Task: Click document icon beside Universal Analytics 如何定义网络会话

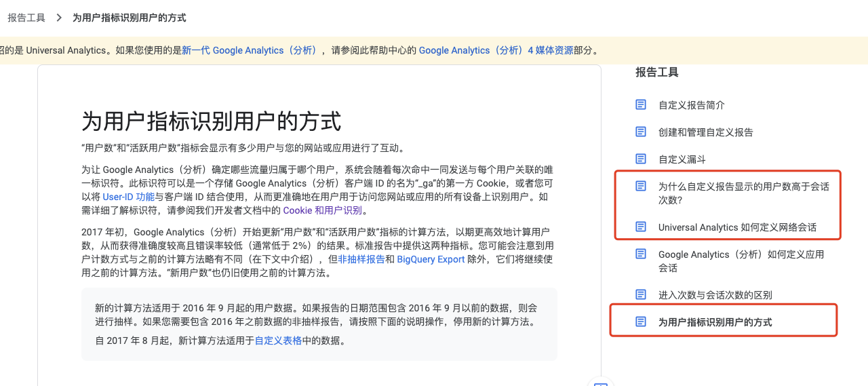Action: pos(641,227)
